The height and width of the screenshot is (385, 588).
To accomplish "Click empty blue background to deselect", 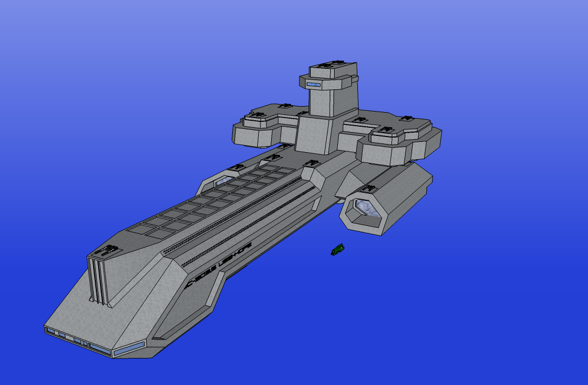I will tap(487, 298).
